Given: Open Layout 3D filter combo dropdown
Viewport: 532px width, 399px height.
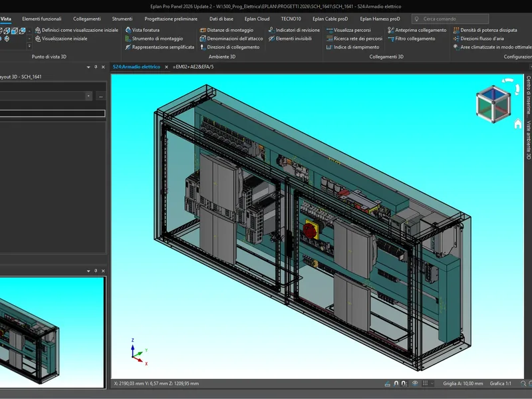Looking at the screenshot, I should click(x=88, y=96).
